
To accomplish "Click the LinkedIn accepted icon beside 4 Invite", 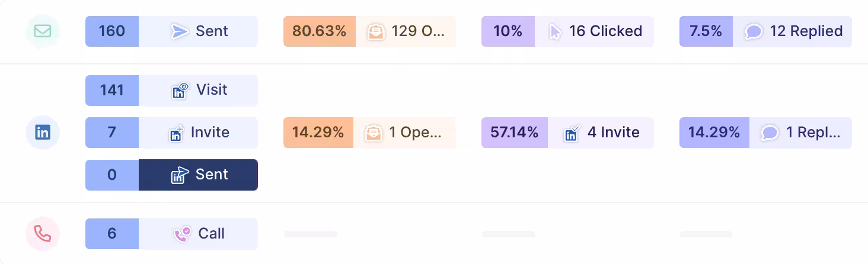I will (x=572, y=133).
